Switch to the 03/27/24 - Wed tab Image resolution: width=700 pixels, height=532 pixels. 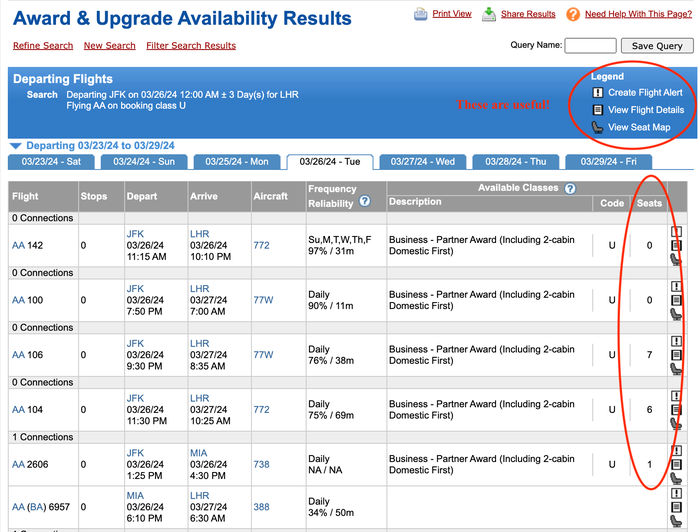coord(423,162)
